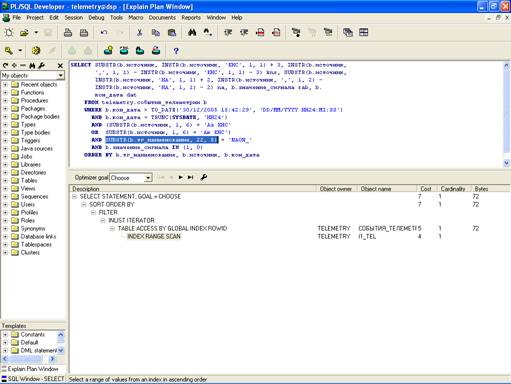
Task: Click the Print setup icon next to Print
Action: click(84, 32)
